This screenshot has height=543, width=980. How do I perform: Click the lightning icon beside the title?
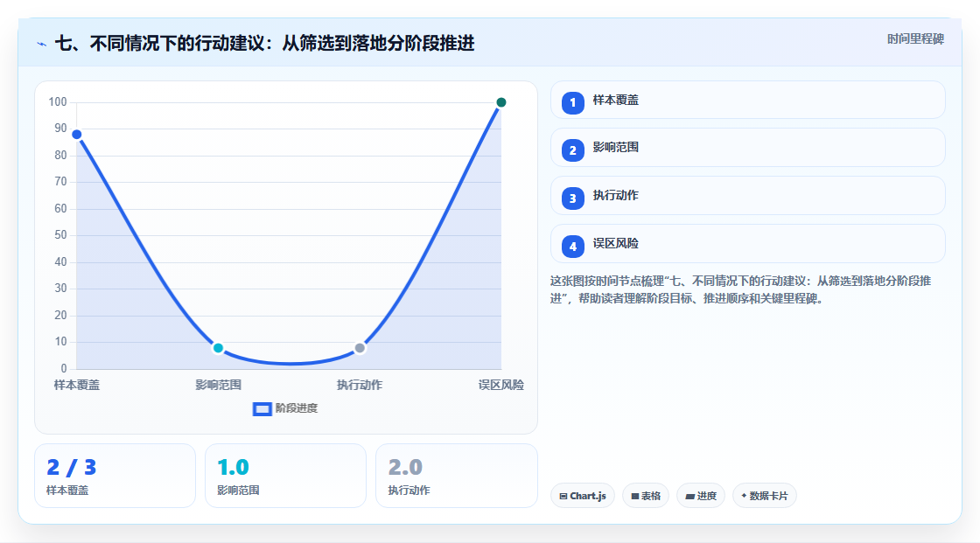coord(42,44)
